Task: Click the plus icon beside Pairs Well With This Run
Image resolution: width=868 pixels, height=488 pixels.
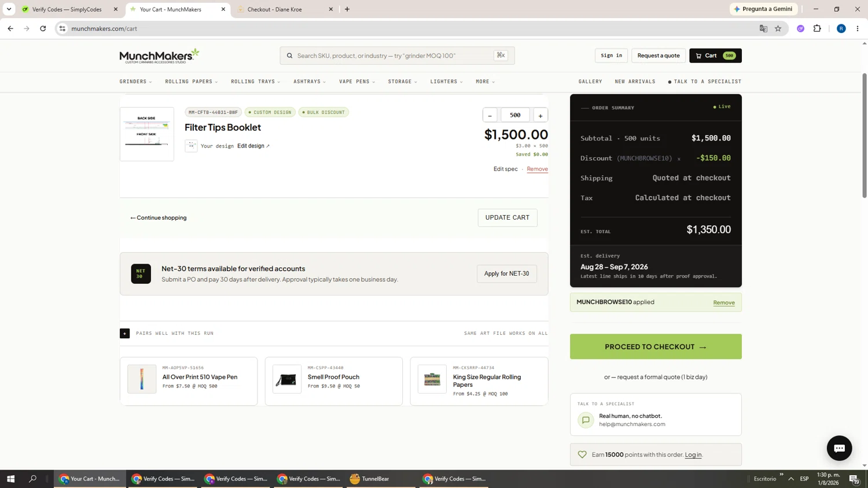Action: [124, 333]
